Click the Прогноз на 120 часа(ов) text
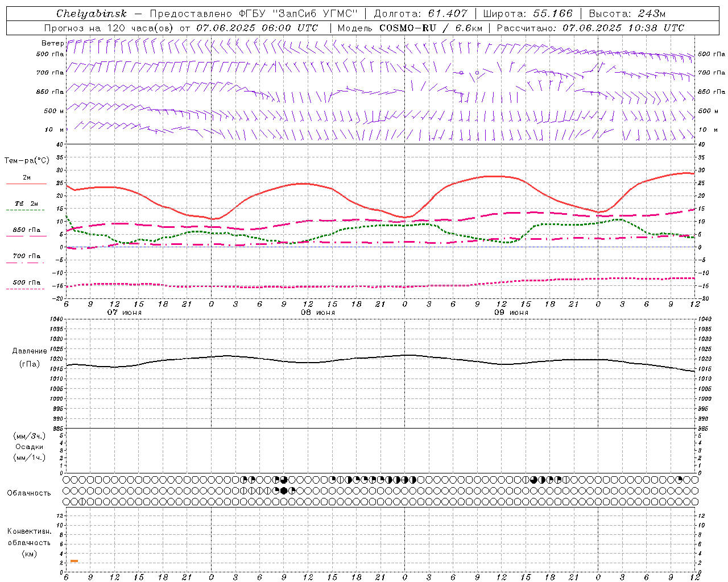 (x=109, y=28)
